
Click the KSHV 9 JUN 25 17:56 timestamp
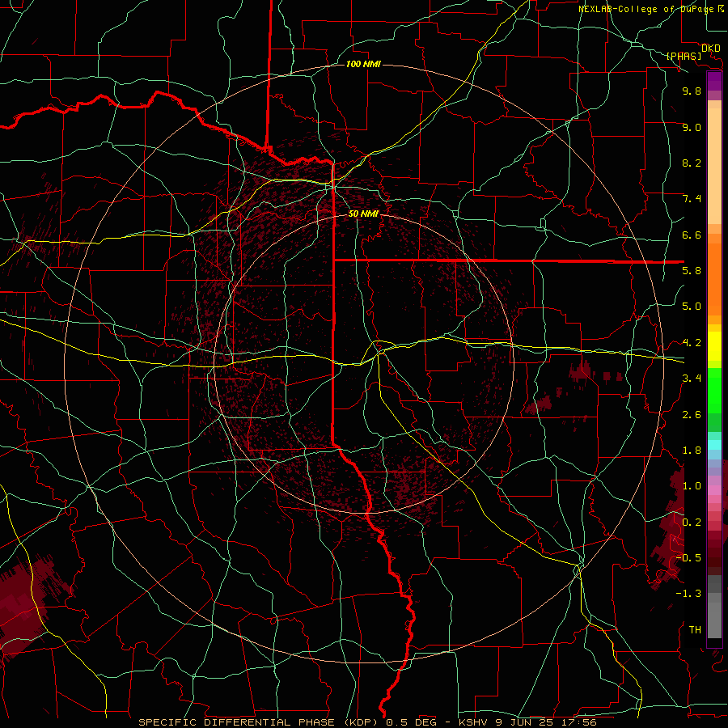[x=527, y=722]
